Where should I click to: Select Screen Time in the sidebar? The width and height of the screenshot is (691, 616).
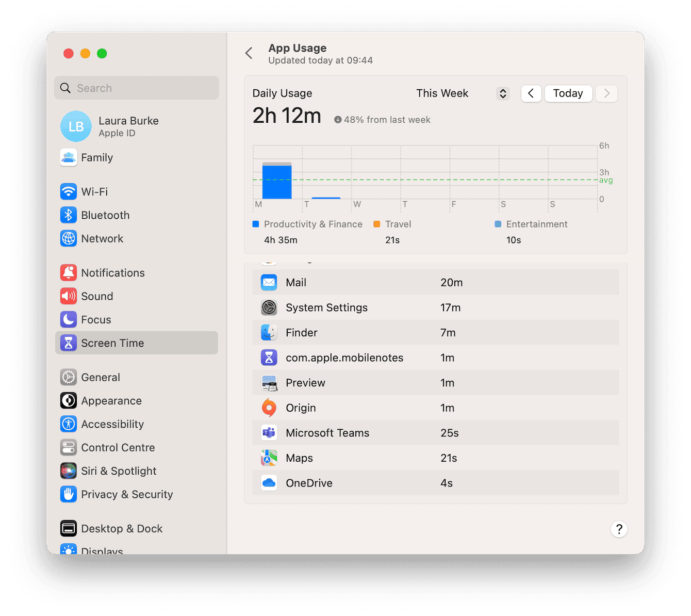[x=112, y=343]
